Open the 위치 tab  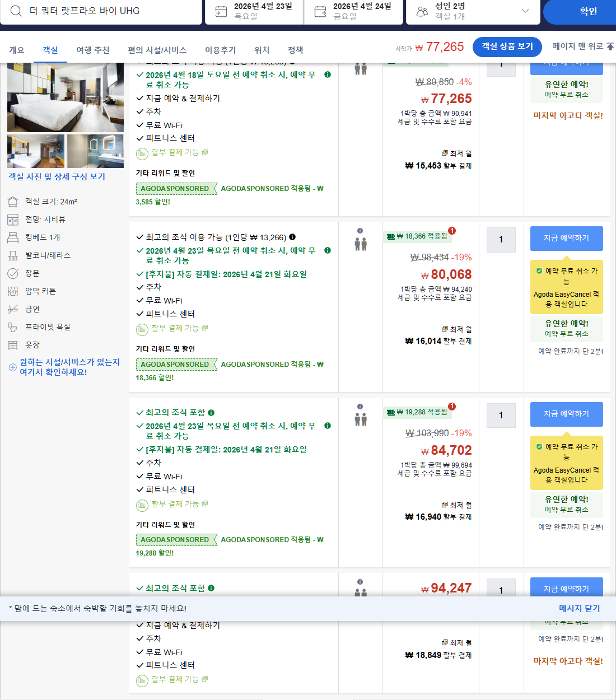262,50
